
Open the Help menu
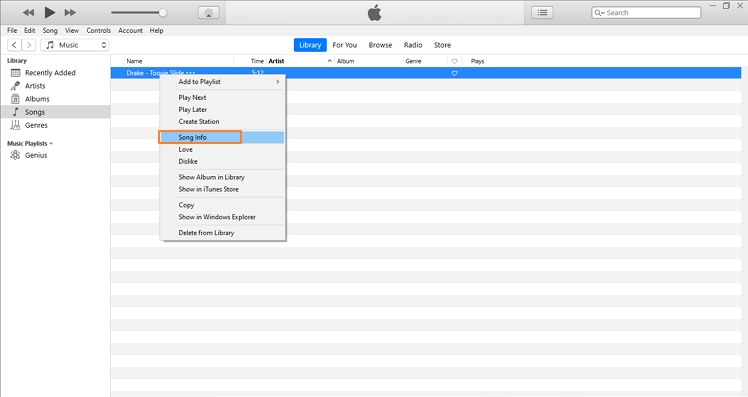tap(156, 31)
